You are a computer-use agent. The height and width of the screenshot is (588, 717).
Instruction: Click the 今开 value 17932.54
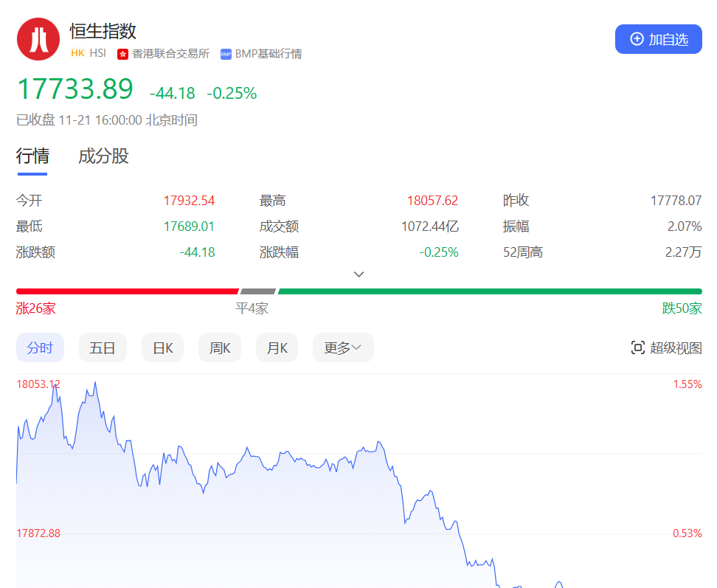(189, 201)
